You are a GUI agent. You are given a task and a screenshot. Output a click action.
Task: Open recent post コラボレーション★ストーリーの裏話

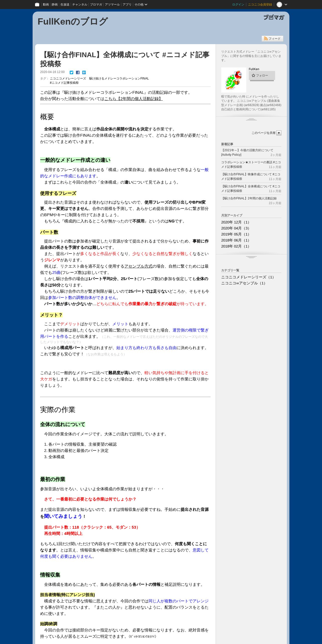coord(251,165)
